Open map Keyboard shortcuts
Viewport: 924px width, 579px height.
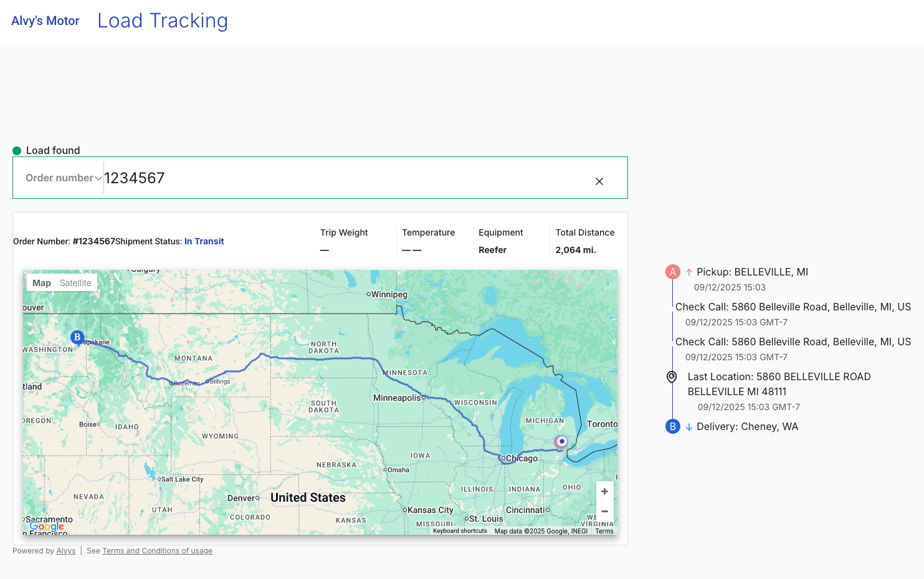click(460, 531)
